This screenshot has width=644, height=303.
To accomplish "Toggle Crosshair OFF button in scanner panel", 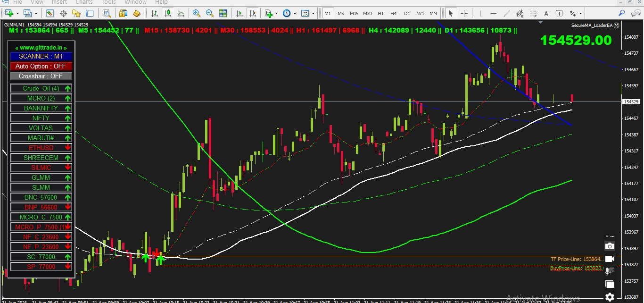I will click(x=41, y=76).
